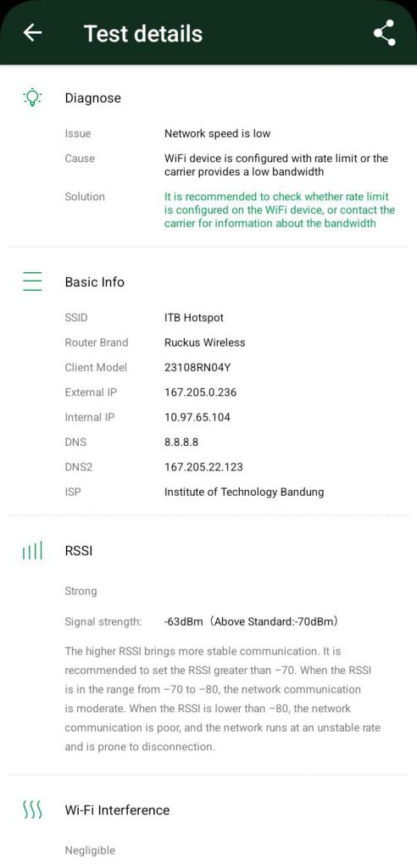417x868 pixels.
Task: Select the DNS2 167.205.22.123 value
Action: pyautogui.click(x=203, y=467)
